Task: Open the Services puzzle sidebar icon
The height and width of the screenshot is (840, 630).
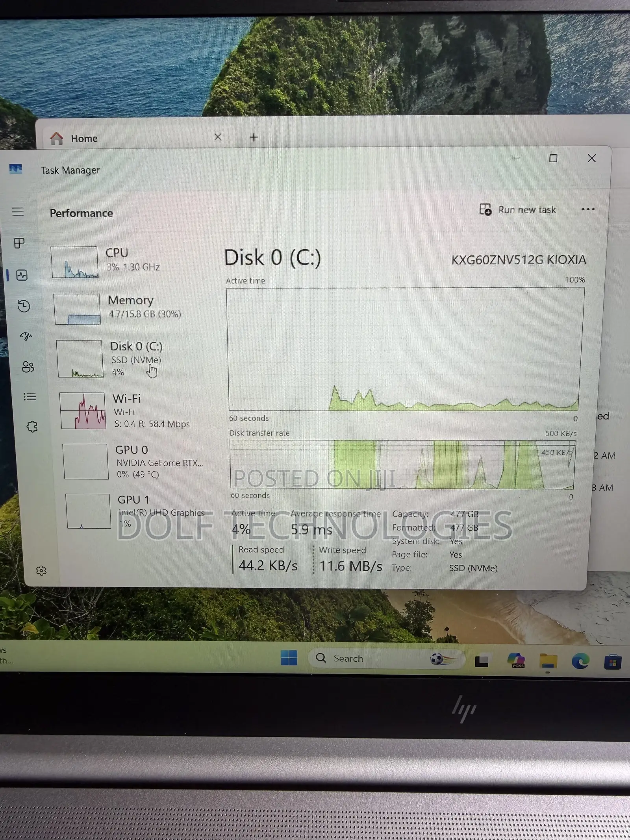Action: tap(32, 427)
